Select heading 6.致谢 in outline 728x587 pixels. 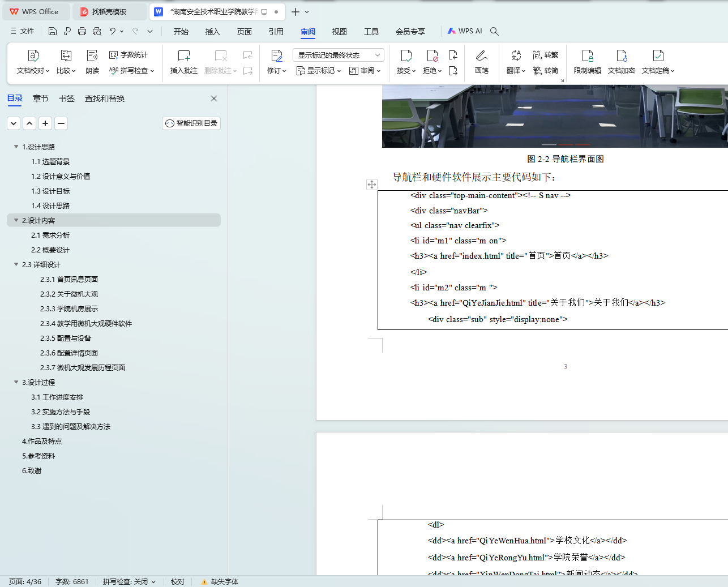(x=32, y=470)
